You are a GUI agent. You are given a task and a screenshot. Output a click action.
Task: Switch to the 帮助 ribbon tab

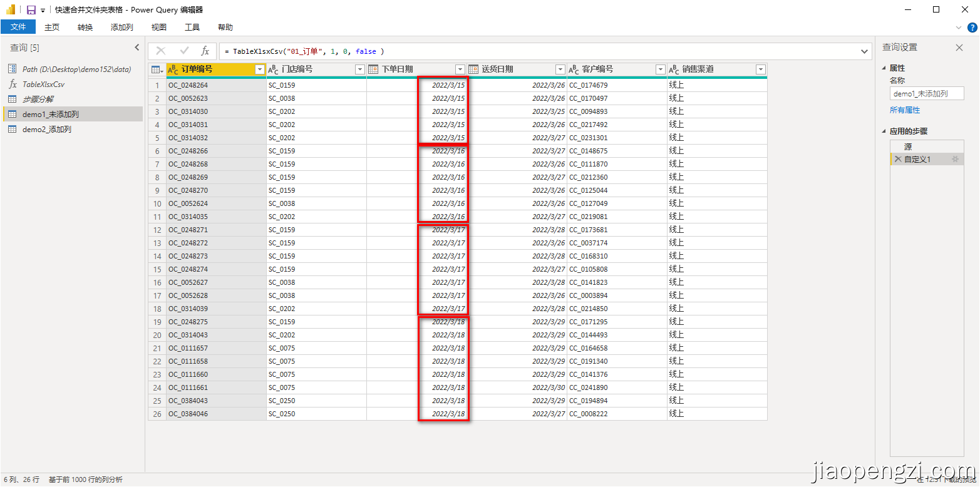[x=225, y=27]
